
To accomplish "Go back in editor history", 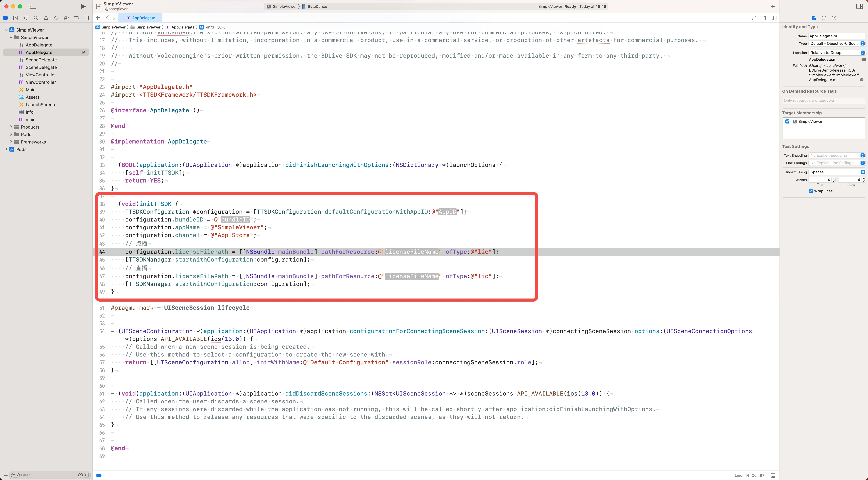I will click(x=107, y=18).
